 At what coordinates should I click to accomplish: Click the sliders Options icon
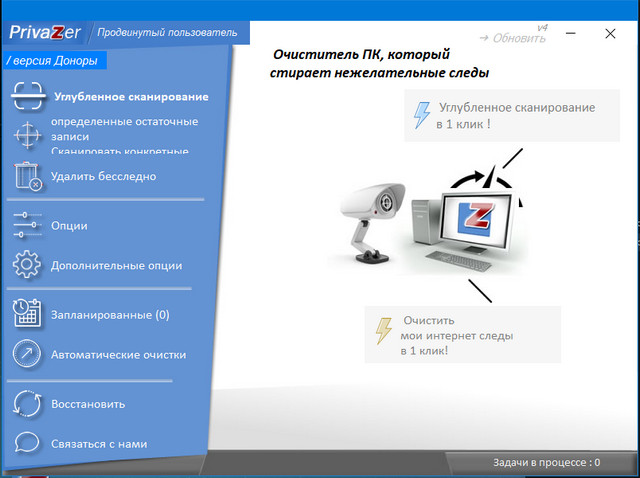(27, 225)
